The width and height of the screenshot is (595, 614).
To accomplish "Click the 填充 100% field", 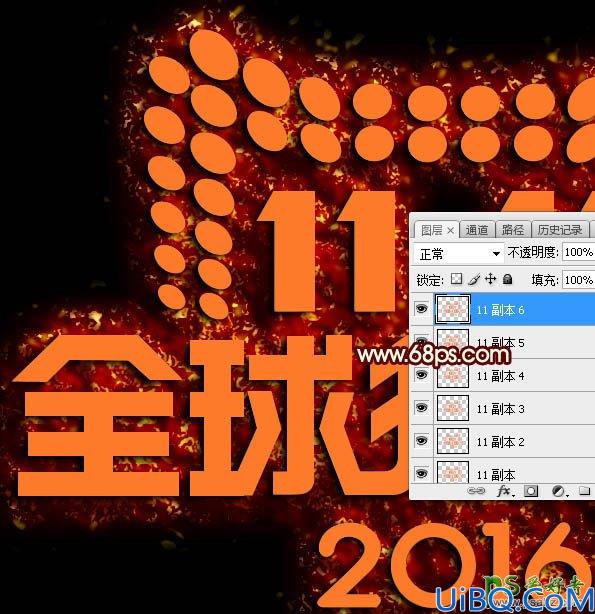I will pos(579,280).
